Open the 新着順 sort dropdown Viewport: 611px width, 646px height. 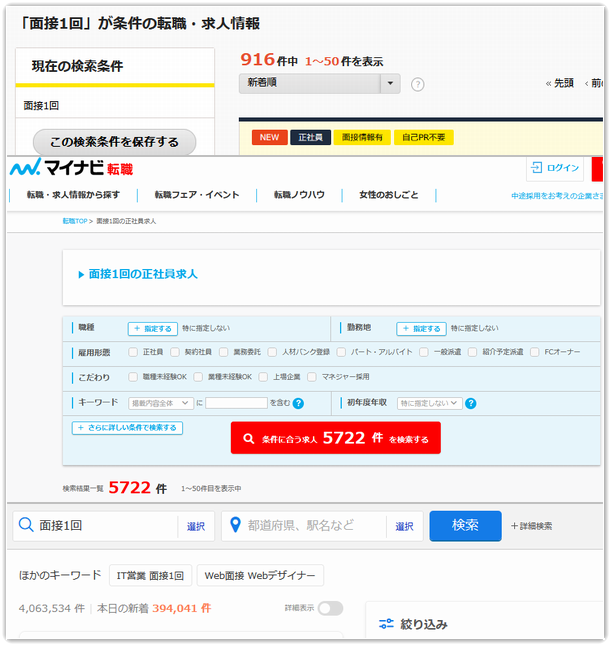click(319, 84)
